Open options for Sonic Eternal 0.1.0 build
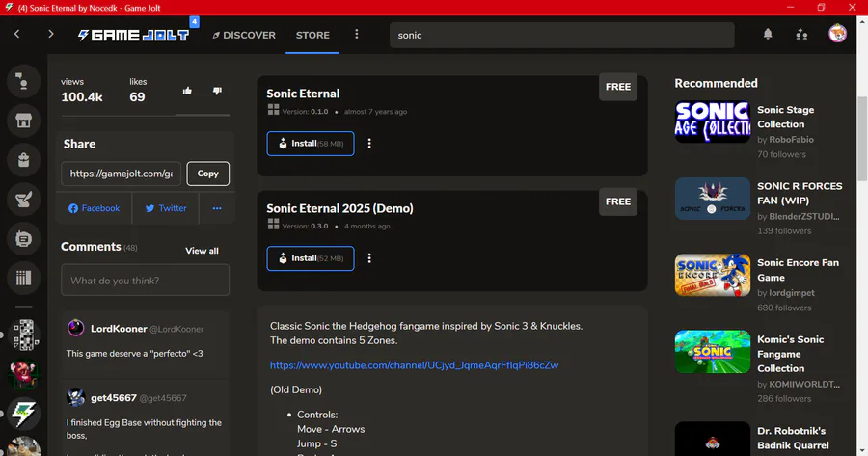Viewport: 868px width, 456px height. [369, 144]
